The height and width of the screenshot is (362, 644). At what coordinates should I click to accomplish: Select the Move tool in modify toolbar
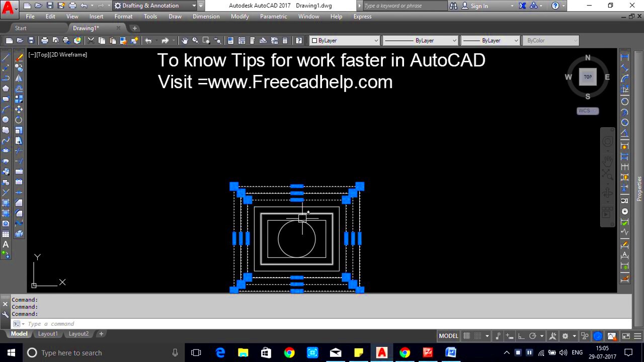[19, 109]
